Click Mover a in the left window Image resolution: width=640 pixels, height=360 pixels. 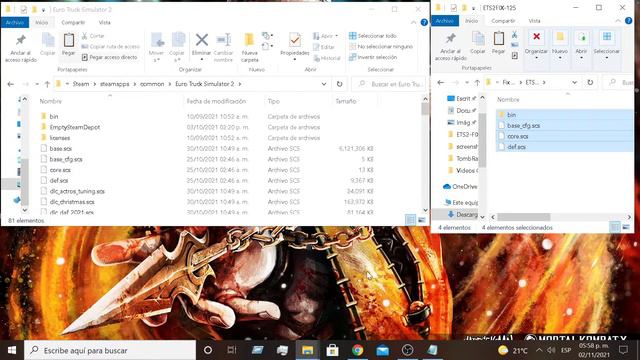coord(157,47)
